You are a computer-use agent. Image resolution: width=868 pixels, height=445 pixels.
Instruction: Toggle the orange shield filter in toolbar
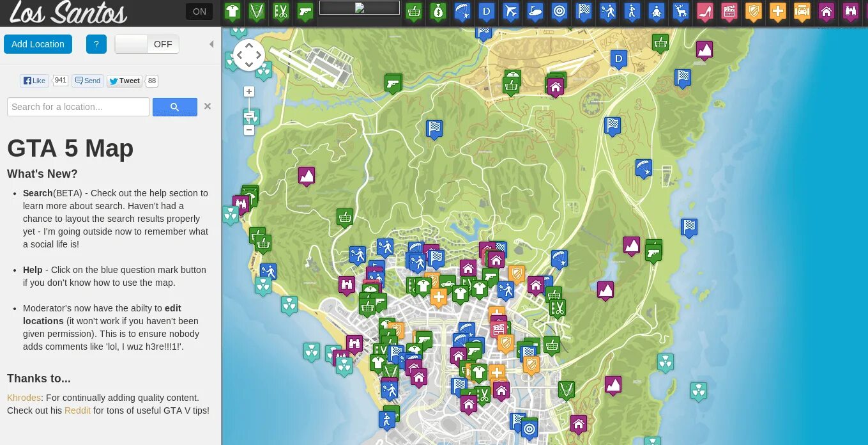pos(754,12)
